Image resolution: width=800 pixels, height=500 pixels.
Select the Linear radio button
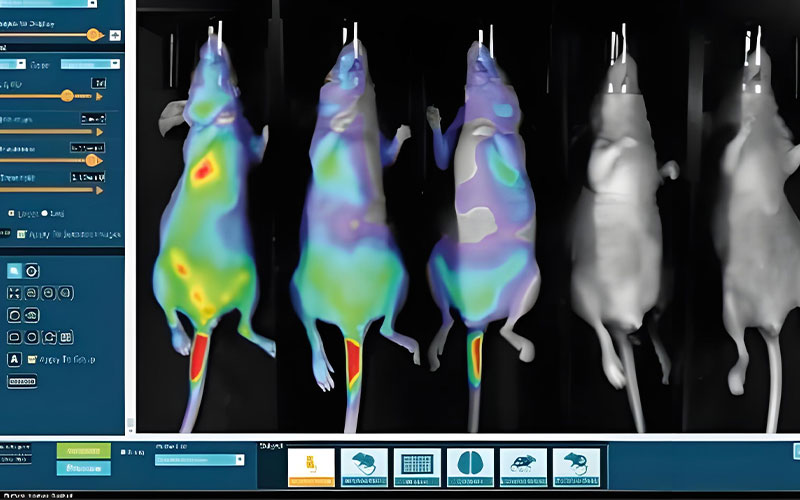point(11,213)
